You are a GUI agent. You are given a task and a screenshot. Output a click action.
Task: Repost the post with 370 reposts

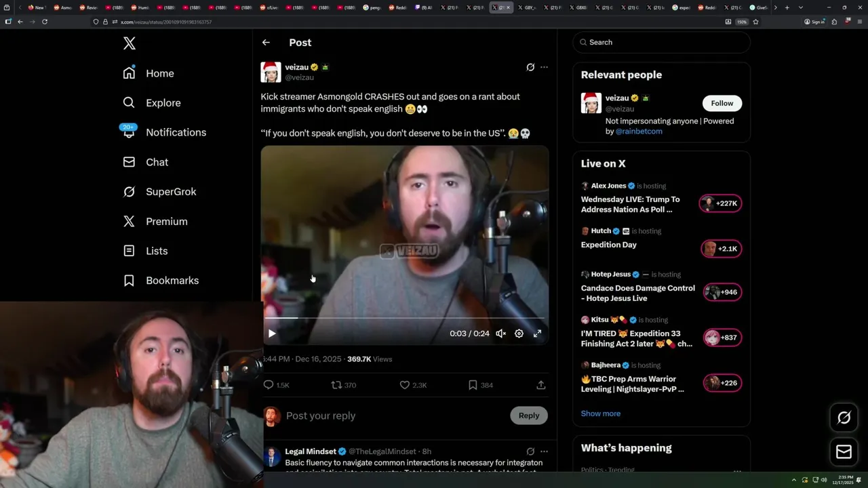tap(344, 385)
